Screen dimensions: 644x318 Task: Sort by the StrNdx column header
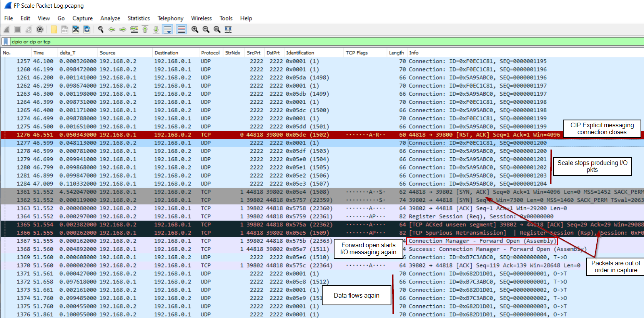[x=233, y=53]
